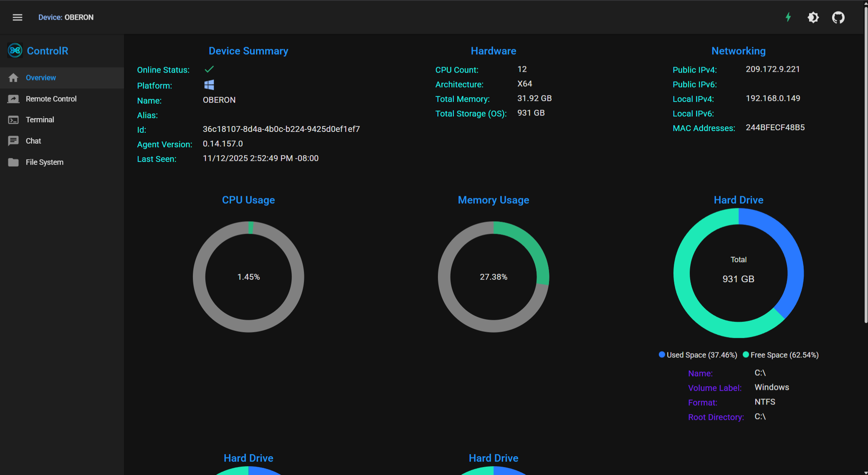Click the Terminal sidebar icon
The image size is (868, 475).
pyautogui.click(x=13, y=120)
